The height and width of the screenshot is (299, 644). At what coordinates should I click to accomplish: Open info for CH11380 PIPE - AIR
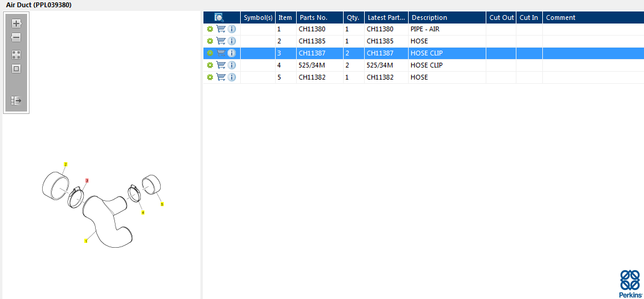(x=232, y=29)
